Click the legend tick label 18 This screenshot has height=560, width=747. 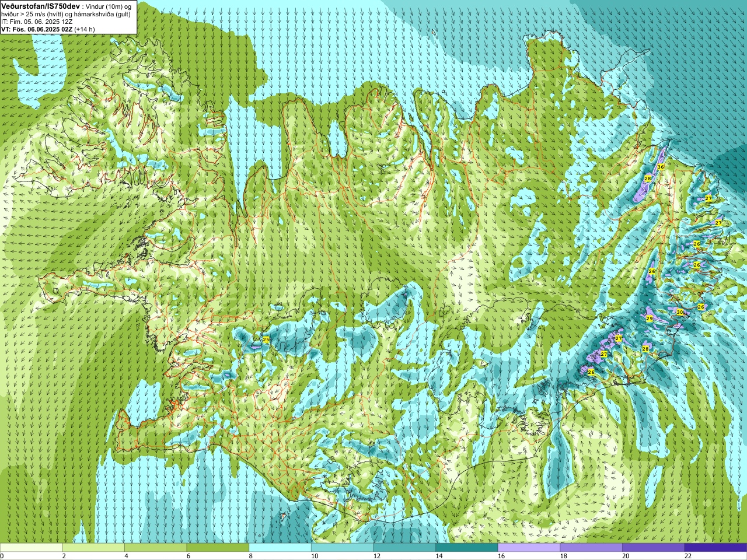pos(563,556)
